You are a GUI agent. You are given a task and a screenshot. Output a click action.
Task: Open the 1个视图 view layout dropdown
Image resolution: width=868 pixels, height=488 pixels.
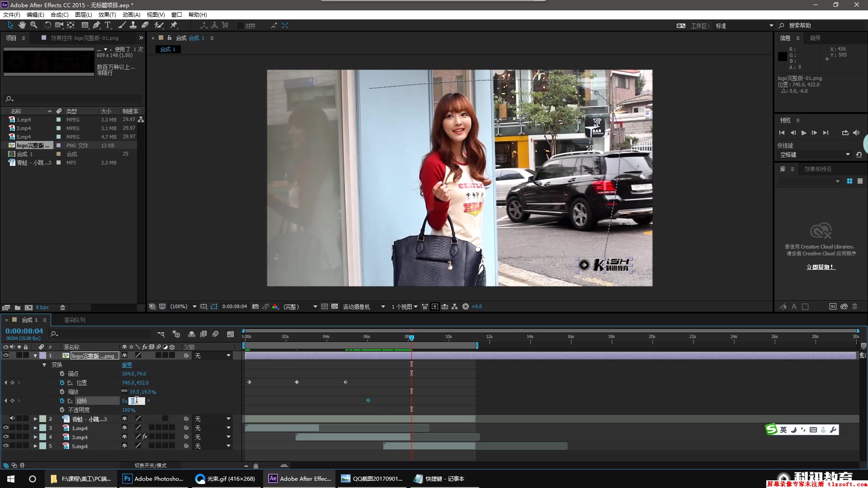click(405, 306)
